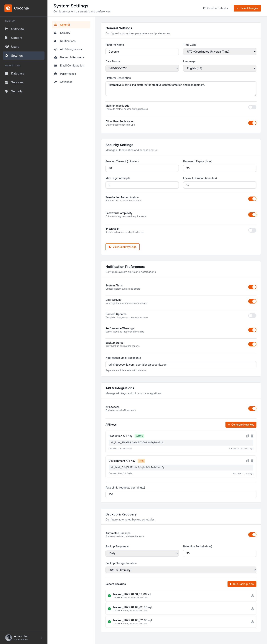Click Generate New Key button

(x=241, y=425)
